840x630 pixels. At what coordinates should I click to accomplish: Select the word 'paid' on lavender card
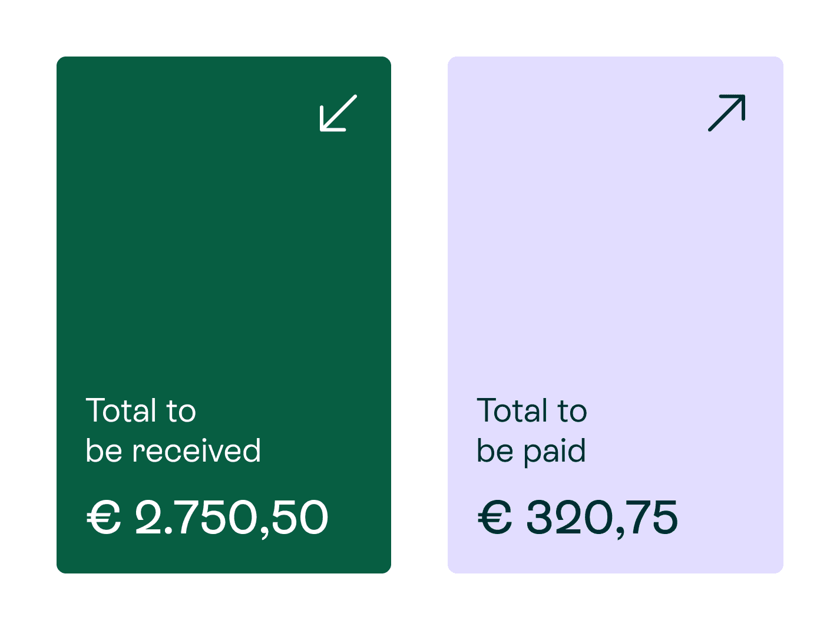555,452
